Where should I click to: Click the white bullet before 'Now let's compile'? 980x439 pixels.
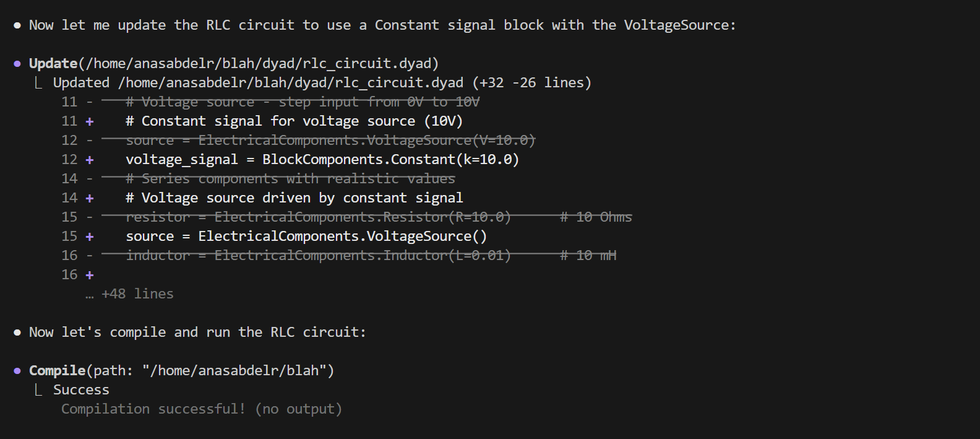point(17,333)
